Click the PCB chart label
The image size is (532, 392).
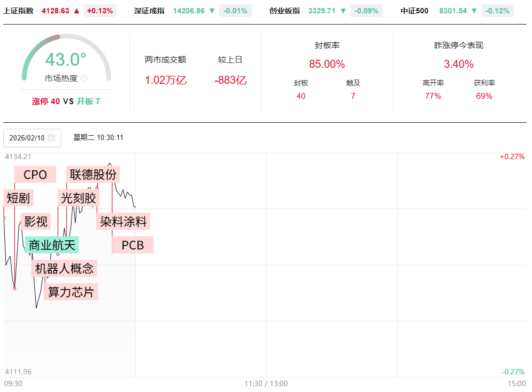133,245
